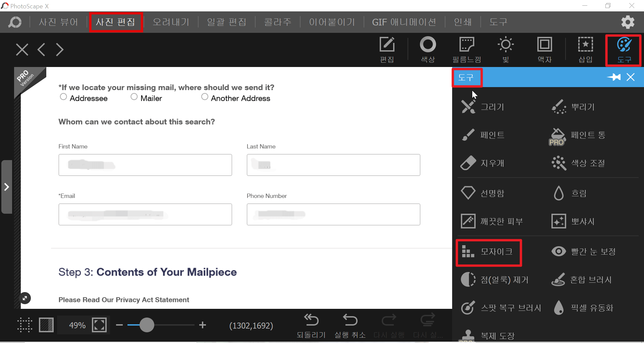Click the Last Name input field
The height and width of the screenshot is (343, 644).
tap(333, 165)
